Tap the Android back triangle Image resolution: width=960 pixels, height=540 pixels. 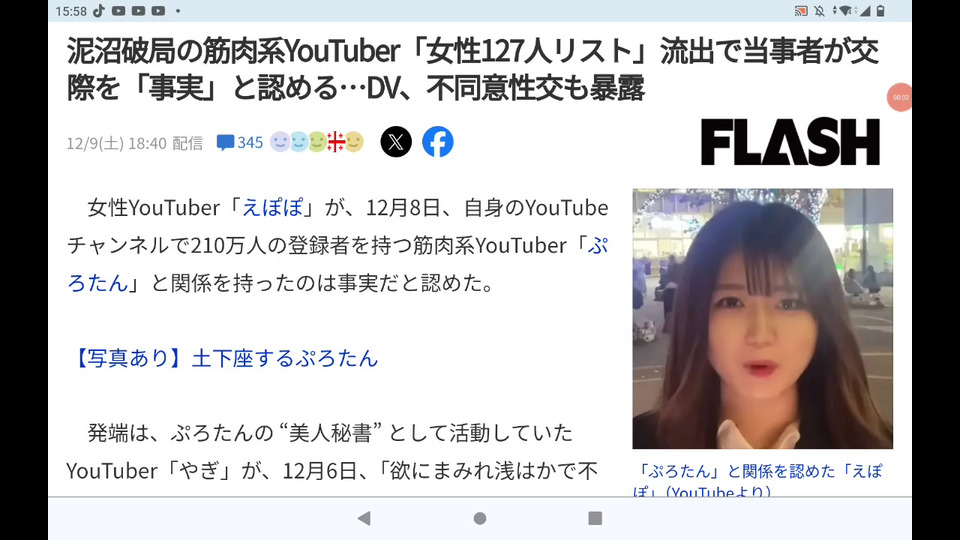364,519
